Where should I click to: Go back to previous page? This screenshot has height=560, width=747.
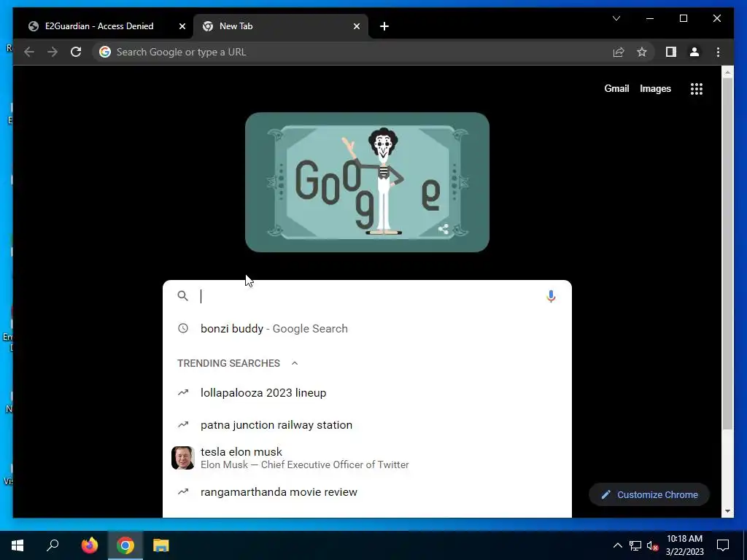(x=29, y=52)
